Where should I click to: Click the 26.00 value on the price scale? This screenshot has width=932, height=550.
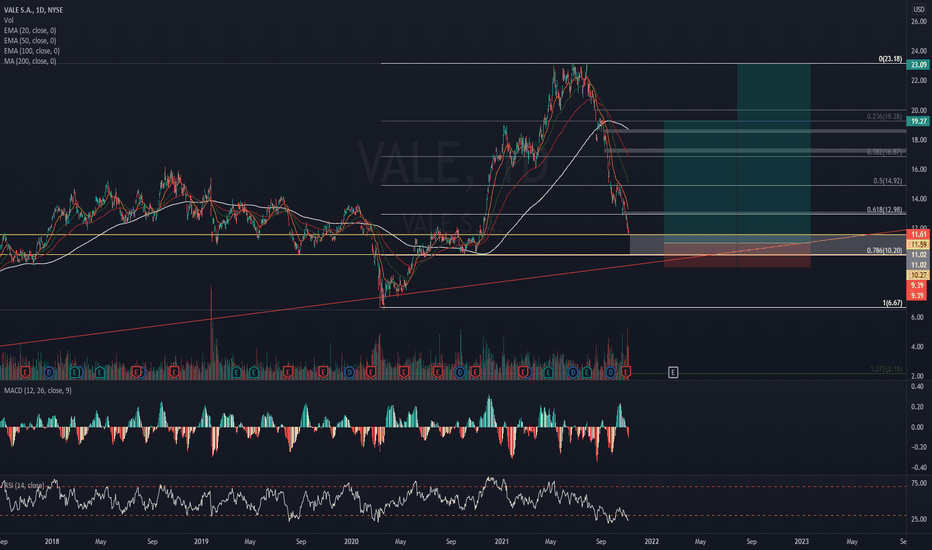[x=918, y=21]
